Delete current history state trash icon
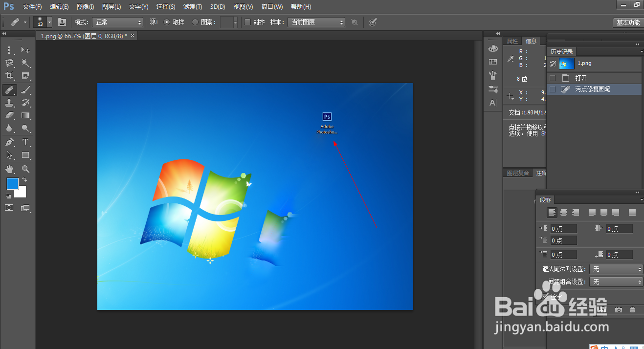The width and height of the screenshot is (644, 349). [633, 310]
